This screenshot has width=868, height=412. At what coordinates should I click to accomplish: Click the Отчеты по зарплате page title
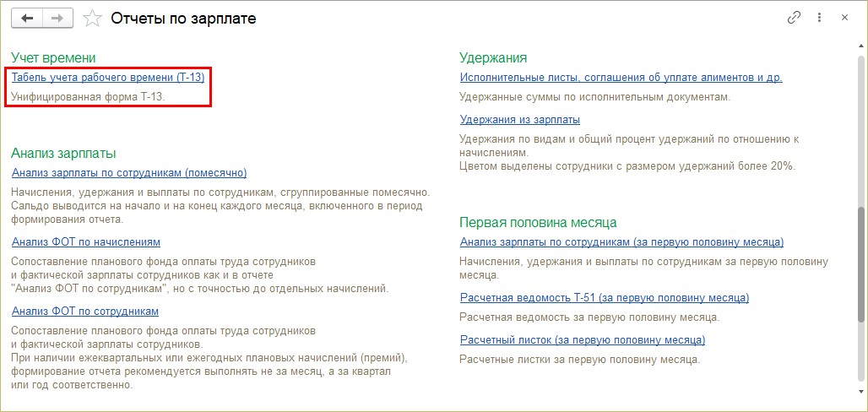[x=183, y=19]
